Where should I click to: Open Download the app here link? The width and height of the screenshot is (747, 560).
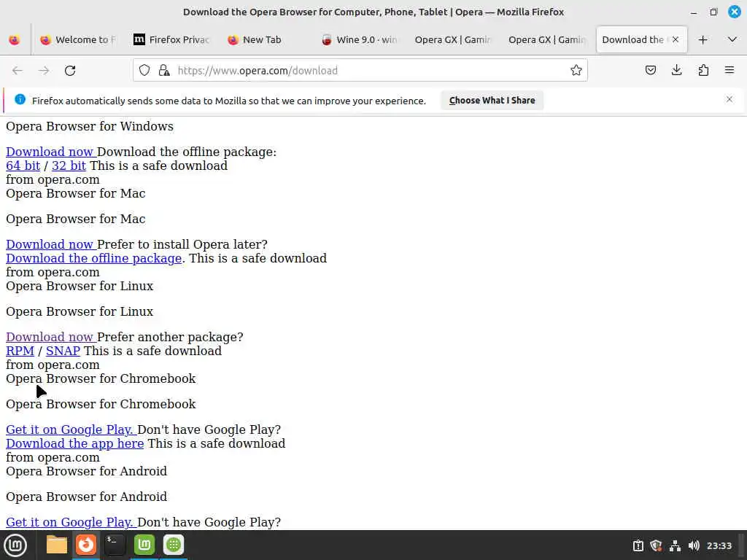click(75, 443)
